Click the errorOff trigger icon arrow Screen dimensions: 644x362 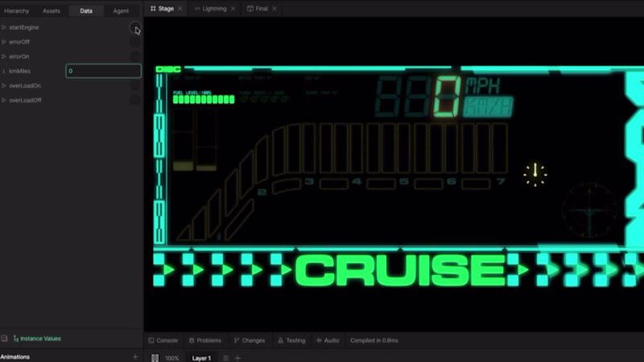[x=4, y=42]
